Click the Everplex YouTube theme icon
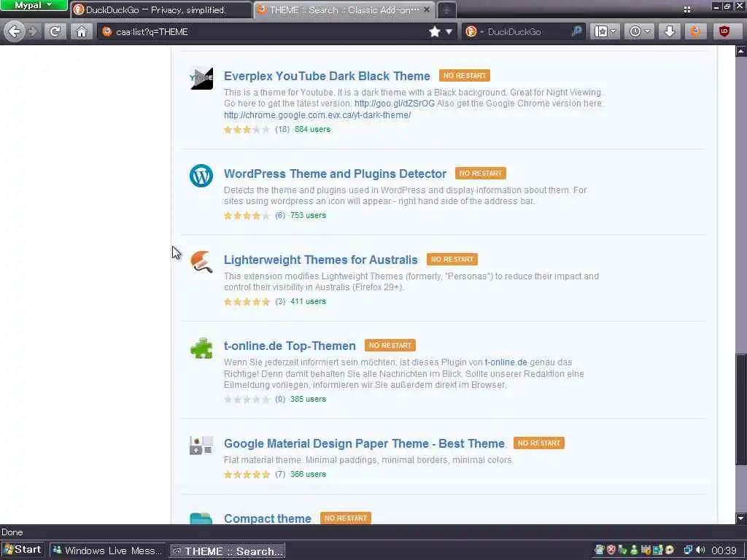 tap(201, 77)
